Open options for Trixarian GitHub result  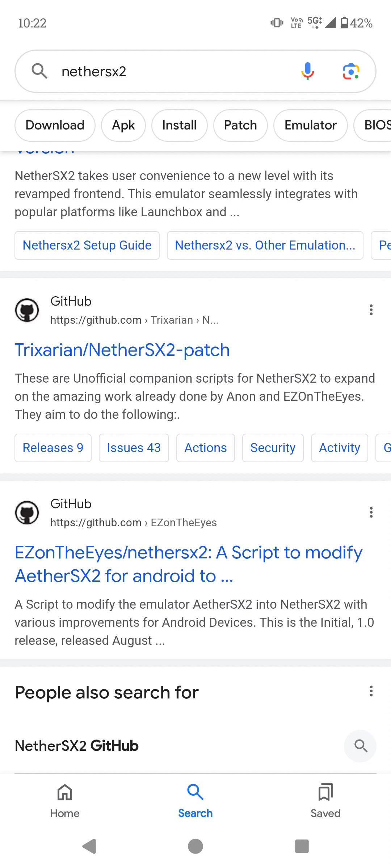(x=371, y=310)
